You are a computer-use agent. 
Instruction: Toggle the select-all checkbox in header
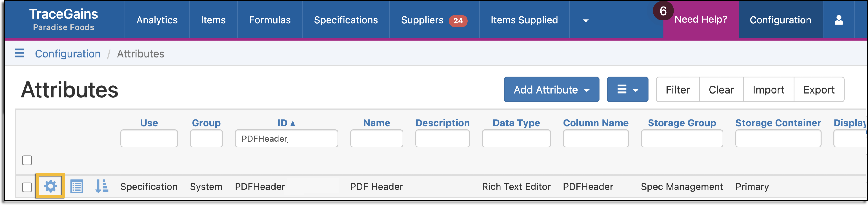tap(27, 160)
